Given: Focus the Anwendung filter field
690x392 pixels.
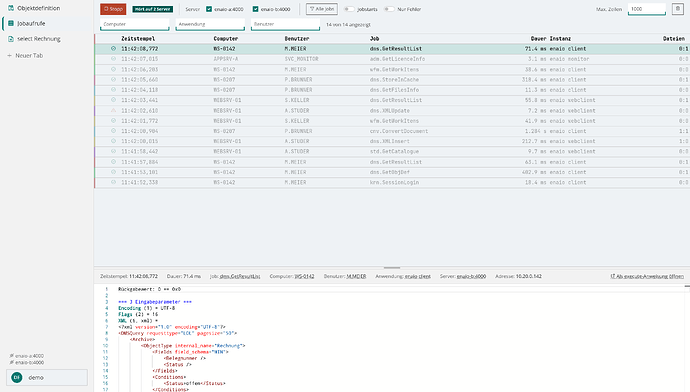Looking at the screenshot, I should [210, 24].
